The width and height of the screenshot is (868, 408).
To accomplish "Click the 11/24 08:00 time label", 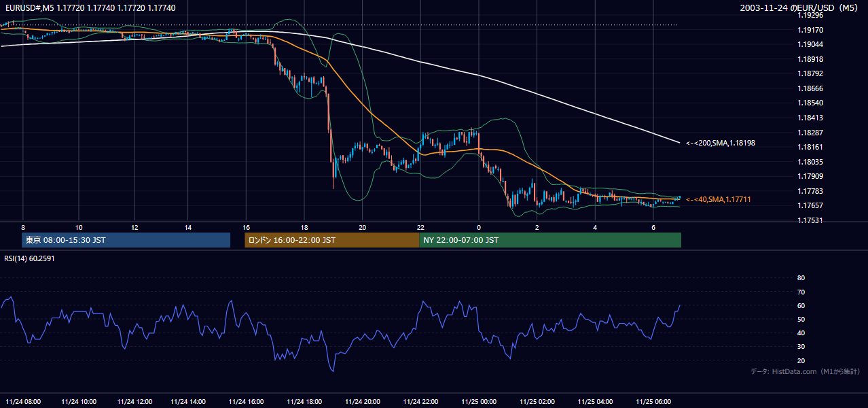I will click(x=23, y=402).
